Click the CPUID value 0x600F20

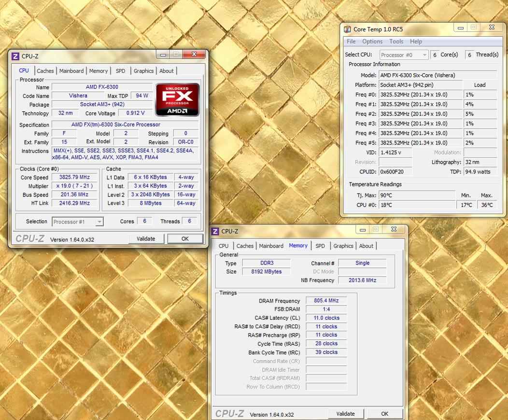click(395, 172)
